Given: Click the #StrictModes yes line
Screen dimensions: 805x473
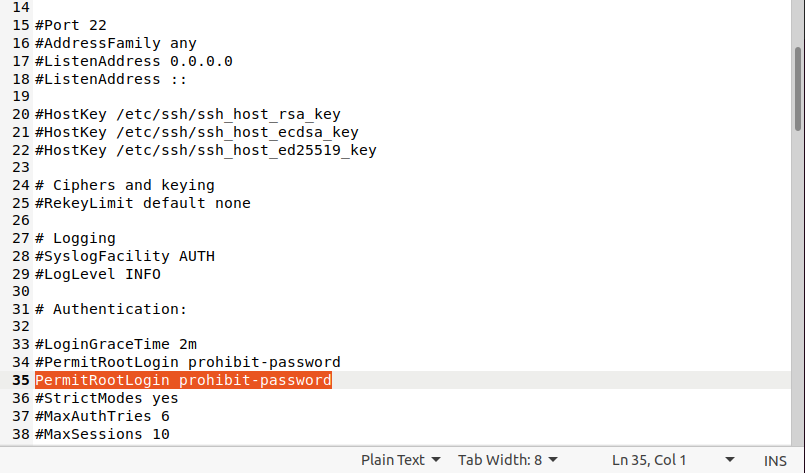Looking at the screenshot, I should tap(107, 398).
